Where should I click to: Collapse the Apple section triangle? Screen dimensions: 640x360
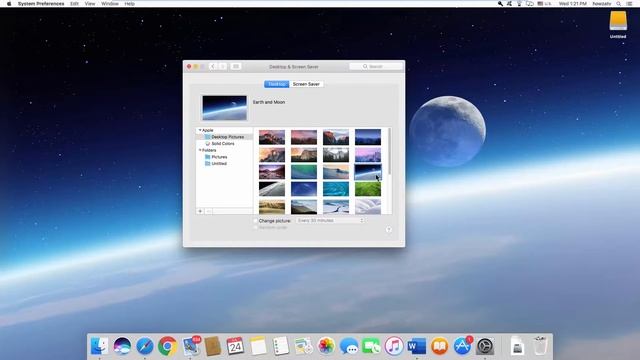200,130
